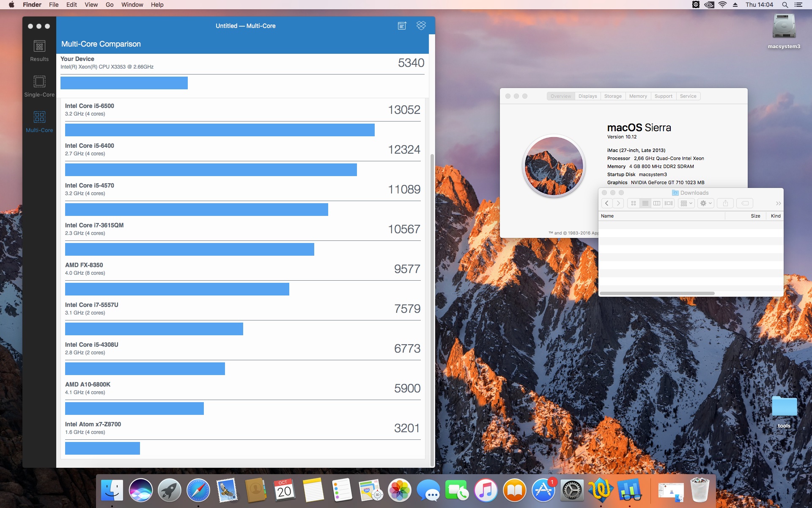
Task: Switch Downloads window to Cover Flow view
Action: (669, 204)
